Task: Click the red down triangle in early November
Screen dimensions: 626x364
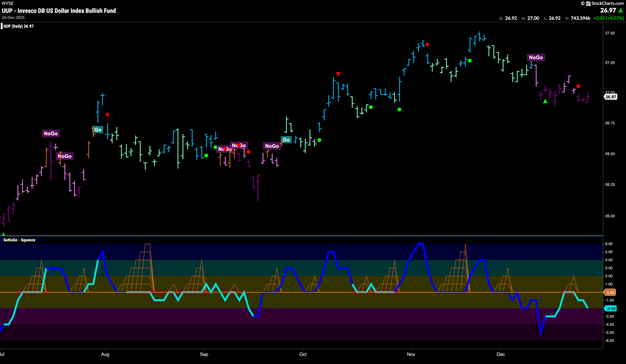Action: 427,45
